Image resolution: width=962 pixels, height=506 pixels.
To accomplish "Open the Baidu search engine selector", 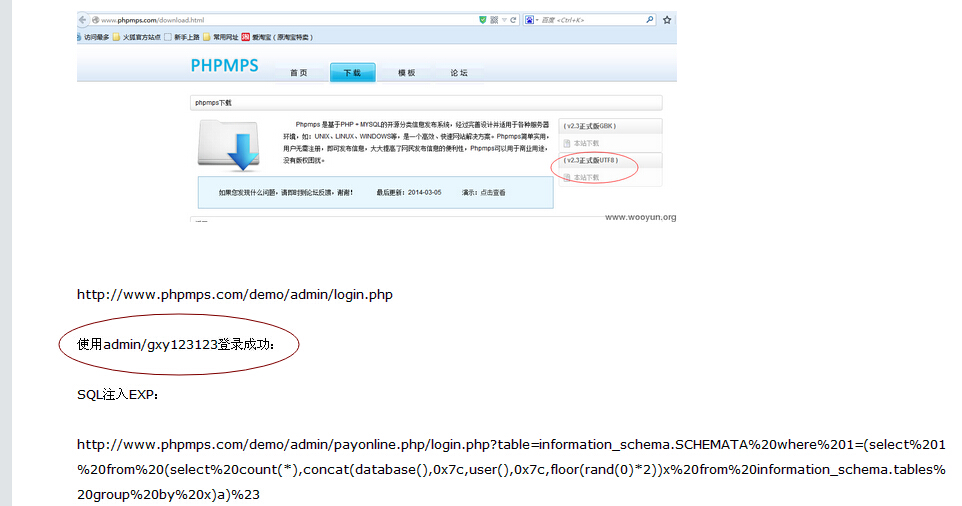I will click(x=531, y=20).
